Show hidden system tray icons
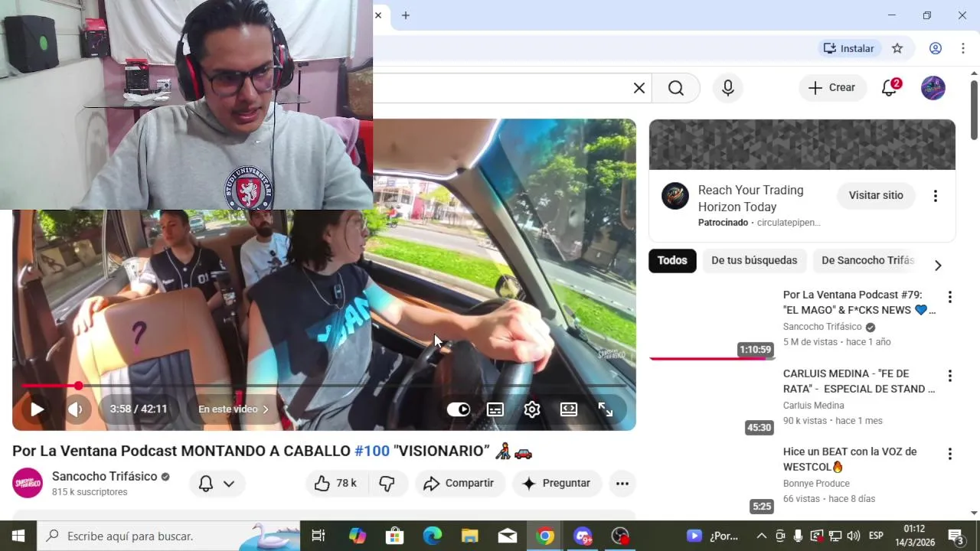 click(x=761, y=536)
